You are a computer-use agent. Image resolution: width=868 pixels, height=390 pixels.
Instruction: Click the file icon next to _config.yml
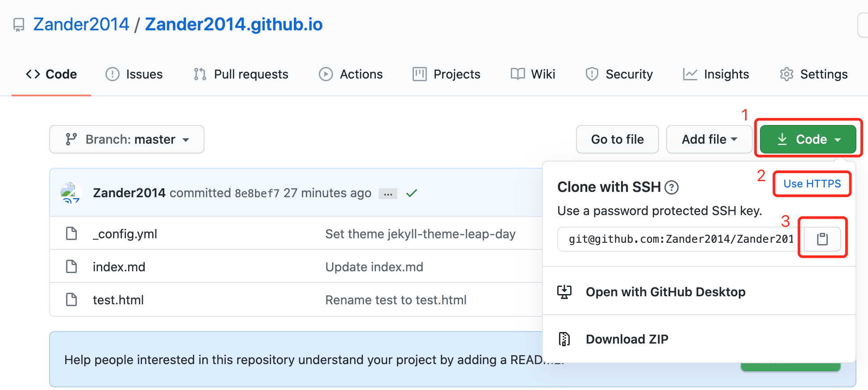[71, 233]
